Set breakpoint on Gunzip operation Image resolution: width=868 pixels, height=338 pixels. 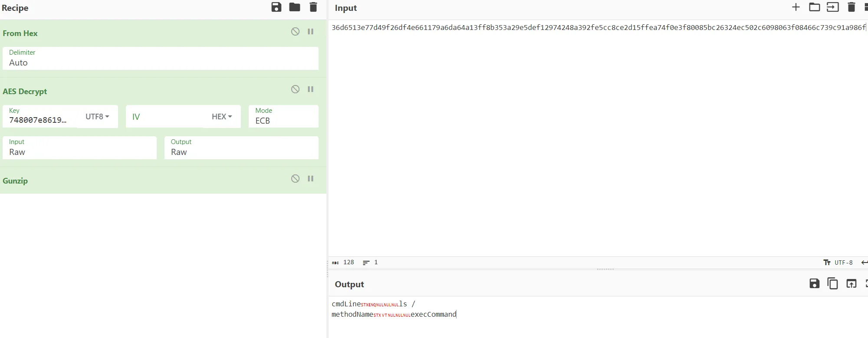[x=311, y=179]
